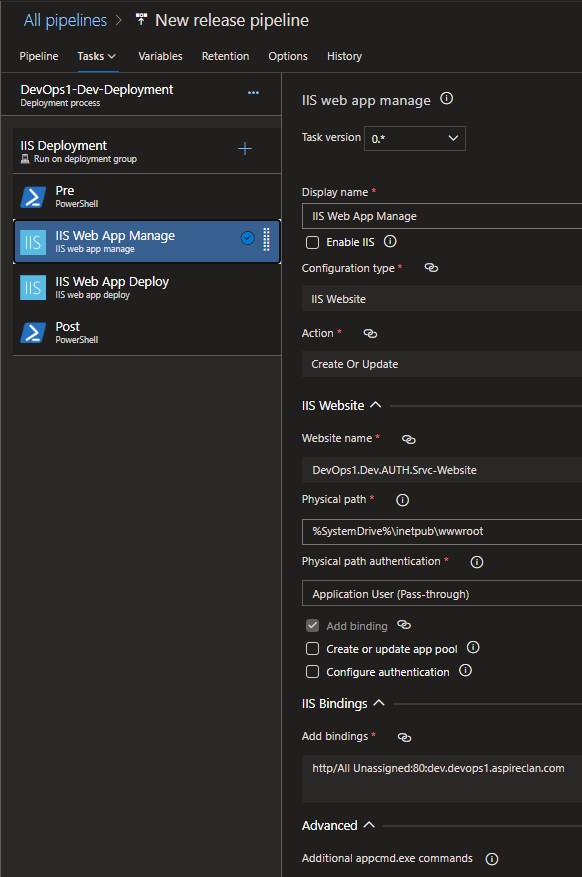Toggle the Add binding checkbox
The image size is (582, 877).
tap(313, 625)
